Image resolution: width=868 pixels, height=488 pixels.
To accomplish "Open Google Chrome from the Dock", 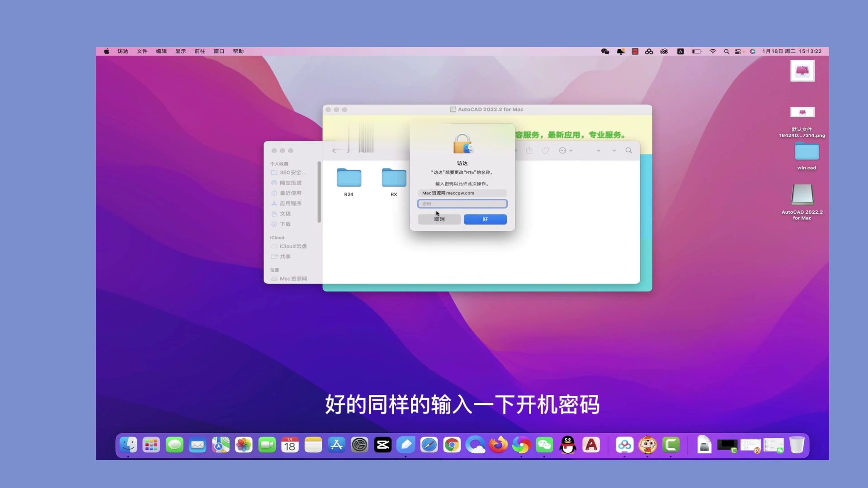I will [452, 445].
